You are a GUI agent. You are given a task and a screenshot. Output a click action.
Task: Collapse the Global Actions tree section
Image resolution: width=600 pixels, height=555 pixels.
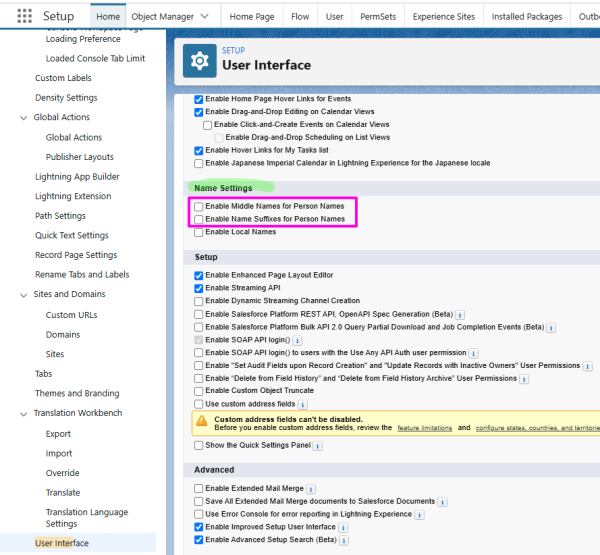coord(24,118)
